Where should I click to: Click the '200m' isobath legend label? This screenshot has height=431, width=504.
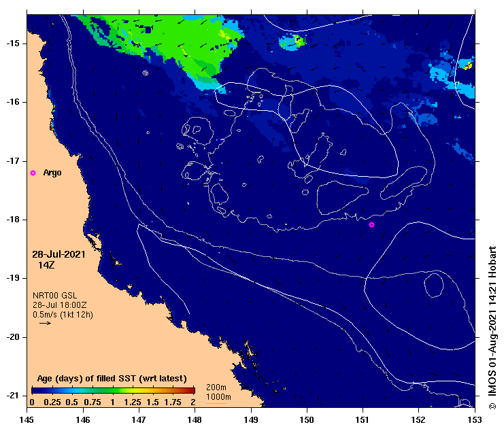point(216,387)
